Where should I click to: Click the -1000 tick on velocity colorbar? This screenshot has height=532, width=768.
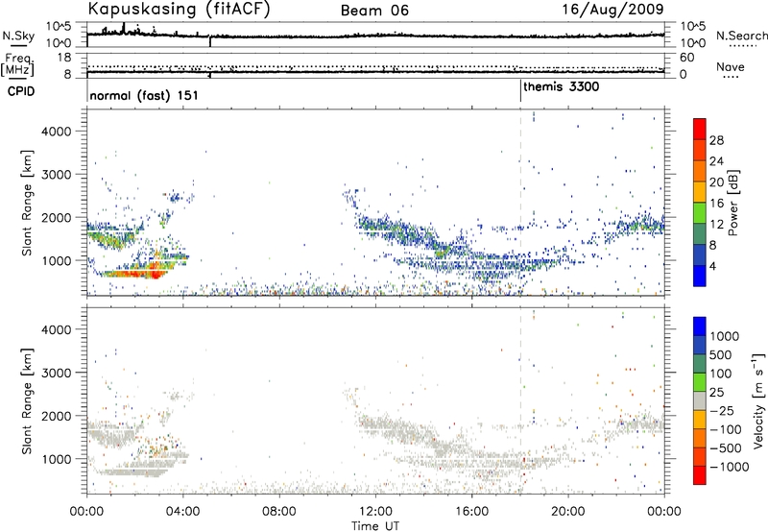(x=729, y=467)
